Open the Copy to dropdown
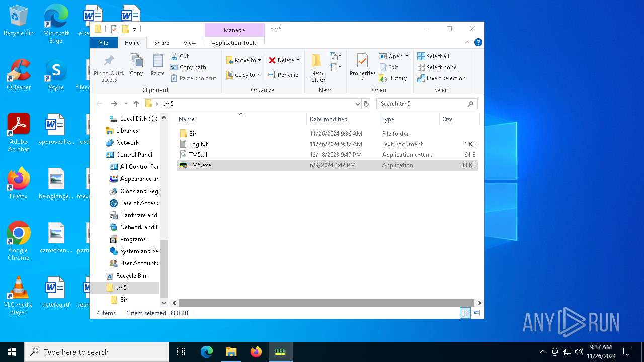Screen dimensions: 644x362 tap(243, 75)
